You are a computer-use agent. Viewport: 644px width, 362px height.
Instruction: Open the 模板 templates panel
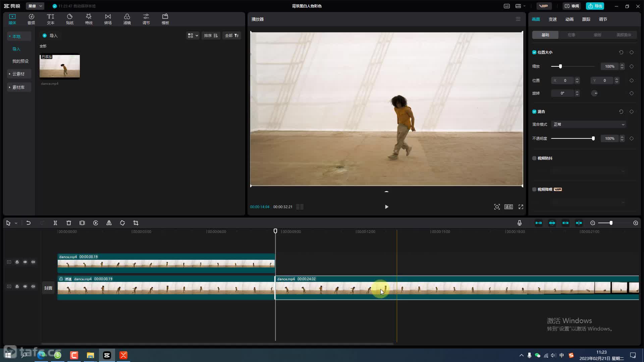coord(165,19)
